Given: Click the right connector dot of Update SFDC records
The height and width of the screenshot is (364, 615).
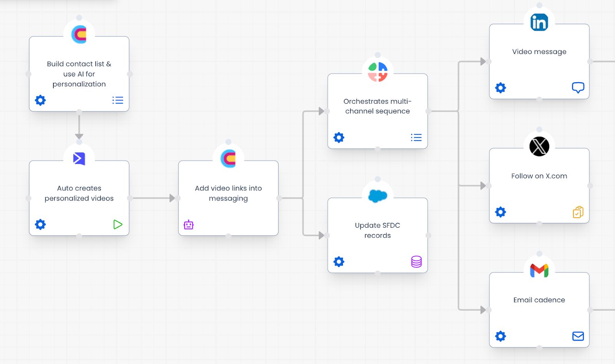Looking at the screenshot, I should [428, 235].
